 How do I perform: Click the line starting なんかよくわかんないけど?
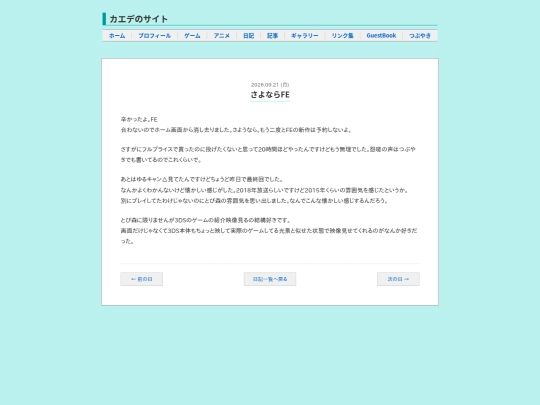click(x=265, y=190)
